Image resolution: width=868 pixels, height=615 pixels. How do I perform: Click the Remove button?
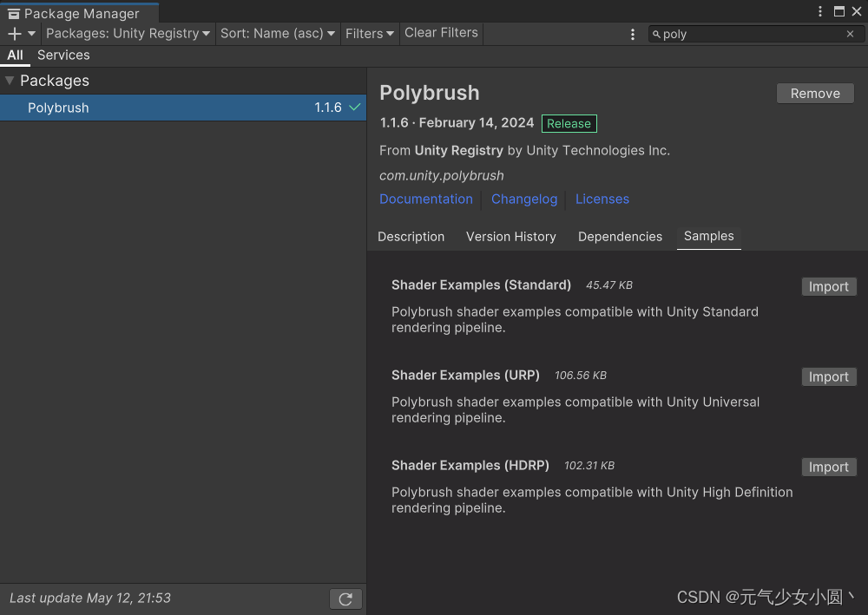[x=815, y=94]
